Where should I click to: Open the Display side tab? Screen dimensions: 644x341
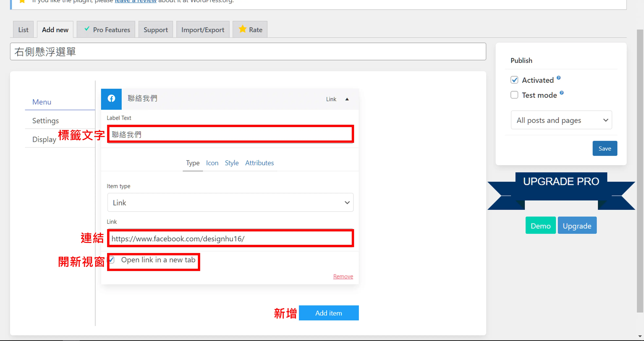coord(44,139)
